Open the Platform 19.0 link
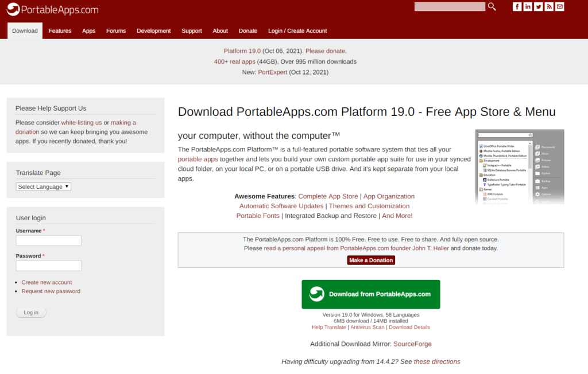Screen dimensions: 588x374 [x=242, y=51]
